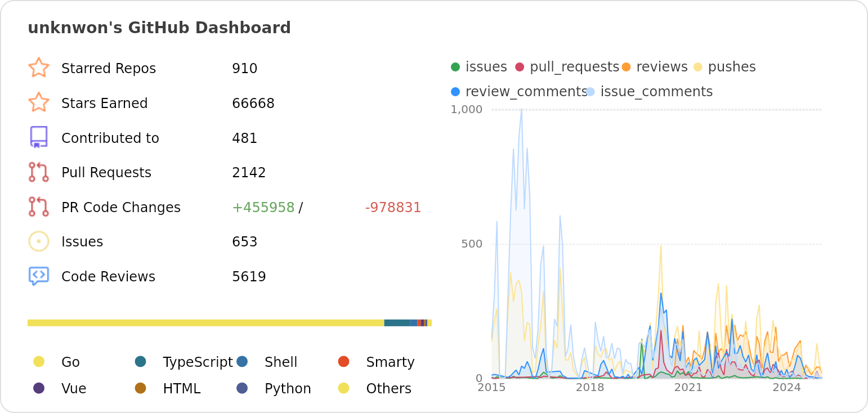Screen dimensions: 868x413
Task: Click the 2021 x-axis label
Action: tap(688, 387)
